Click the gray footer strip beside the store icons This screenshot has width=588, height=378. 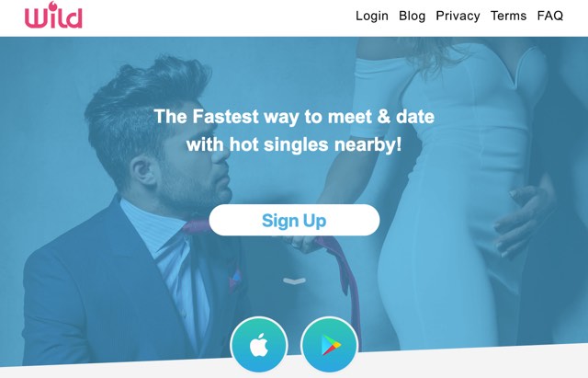(x=472, y=362)
